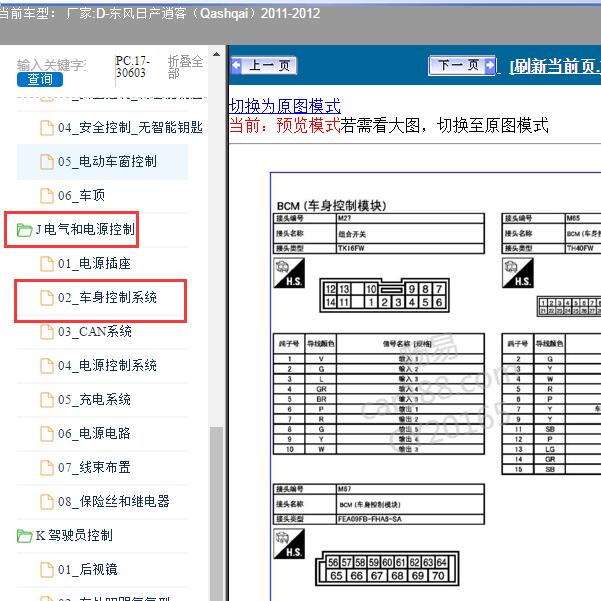Click the sidebar vertical scrollbar thumb

point(217,514)
